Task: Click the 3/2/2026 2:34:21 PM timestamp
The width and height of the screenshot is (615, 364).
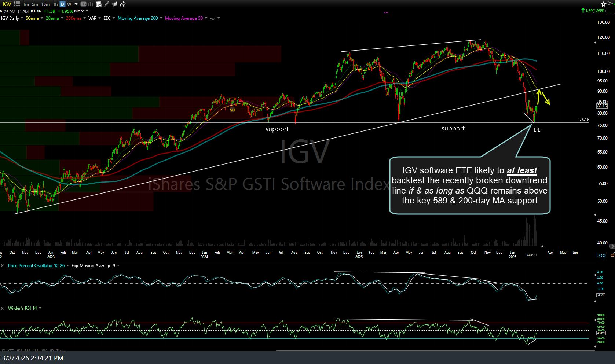Action: point(33,358)
